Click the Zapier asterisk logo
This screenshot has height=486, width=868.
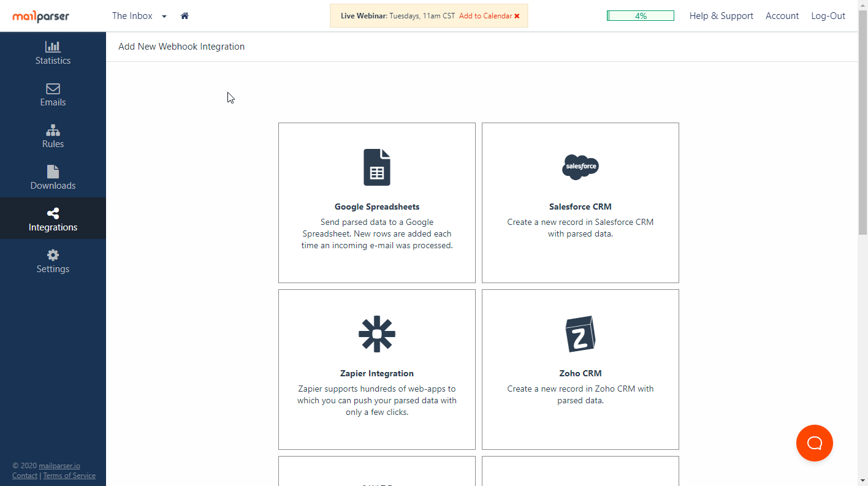click(377, 334)
